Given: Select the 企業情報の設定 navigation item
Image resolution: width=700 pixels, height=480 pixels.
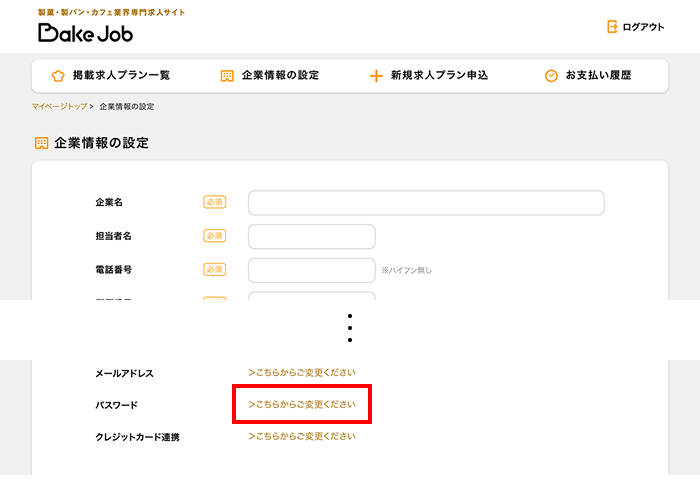Looking at the screenshot, I should click(280, 76).
